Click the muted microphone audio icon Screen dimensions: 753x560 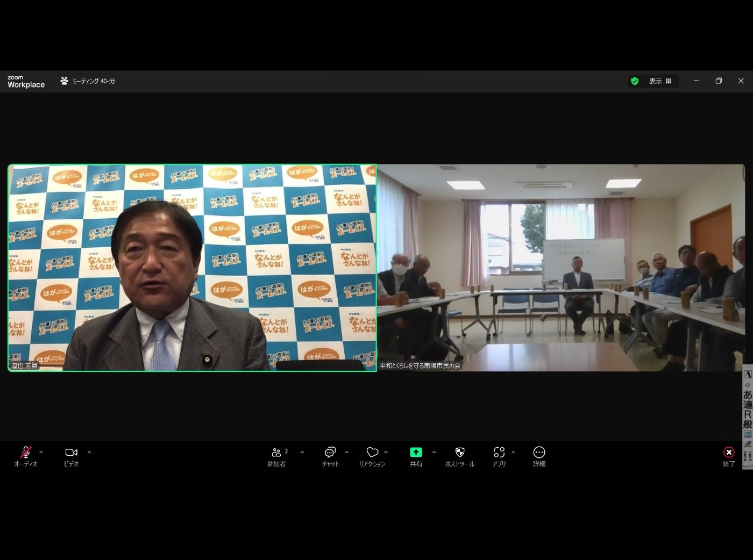click(25, 453)
